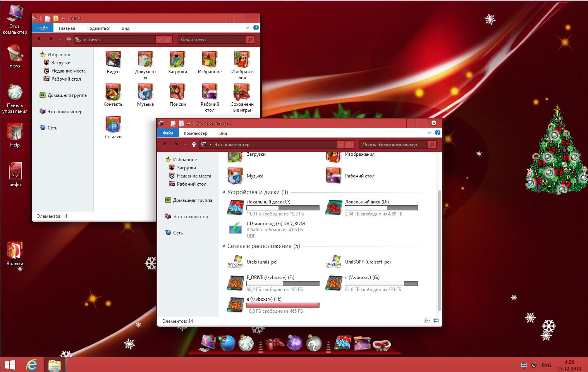Click the vertical scrollbar in Этот компьютер window
Screen dimensions: 588x372
point(439,250)
